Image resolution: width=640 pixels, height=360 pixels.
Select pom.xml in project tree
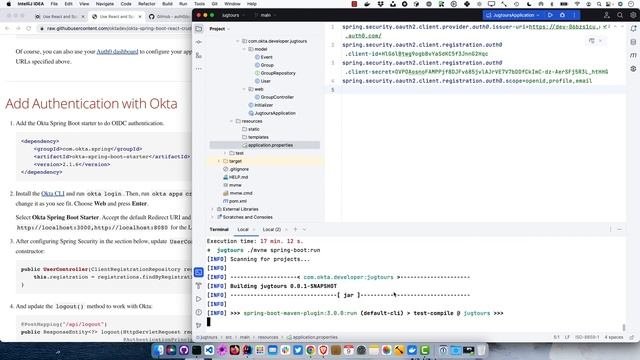tap(237, 201)
